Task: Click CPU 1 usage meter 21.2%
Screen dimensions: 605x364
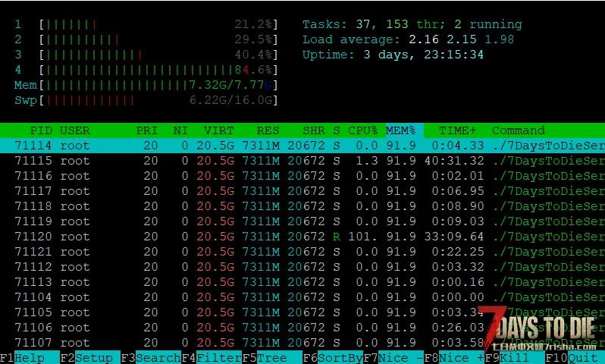Action: point(146,25)
